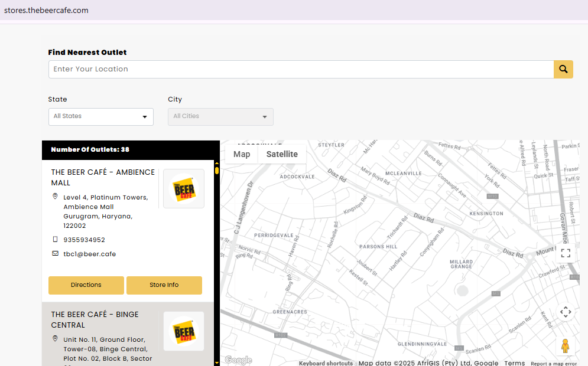588x366 pixels.
Task: Click the GREENACRES map label
Action: click(x=290, y=312)
